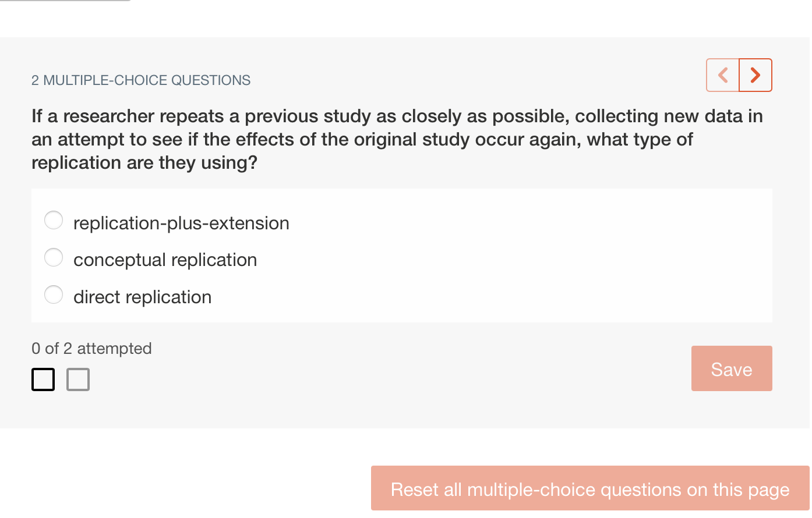Jump to question 2 via the gray square
The width and height of the screenshot is (812, 518).
(78, 379)
